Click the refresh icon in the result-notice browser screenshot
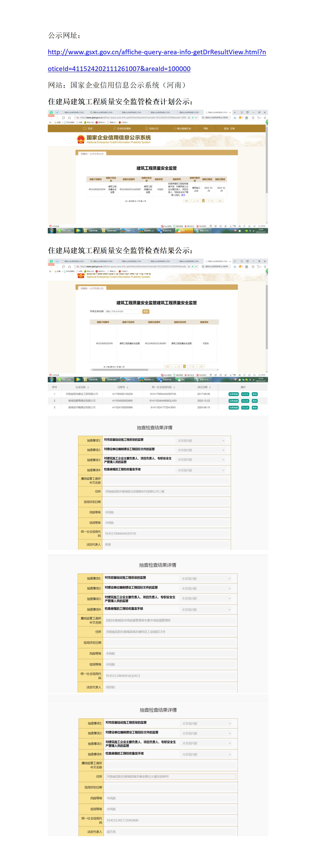Viewport: 316px width, 868px height. (63, 267)
